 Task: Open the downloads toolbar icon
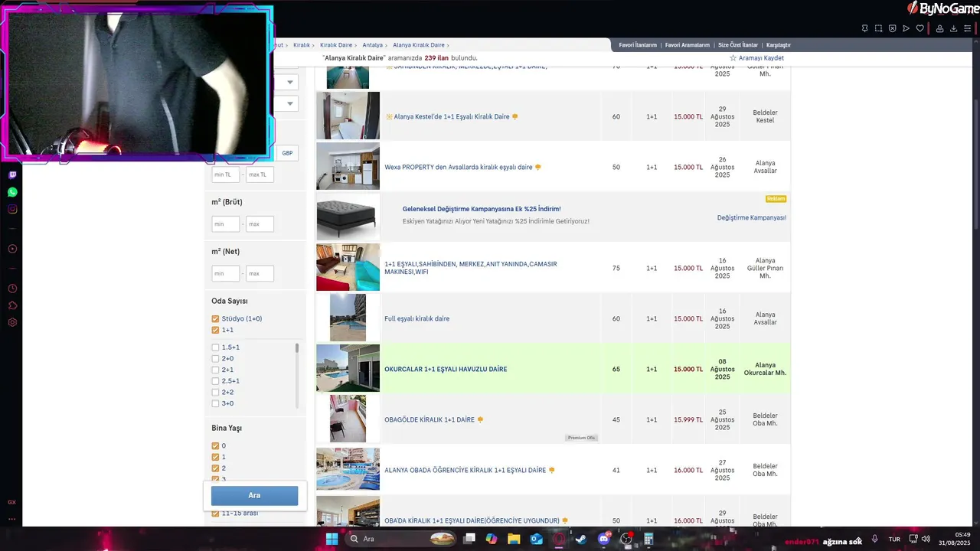(953, 28)
